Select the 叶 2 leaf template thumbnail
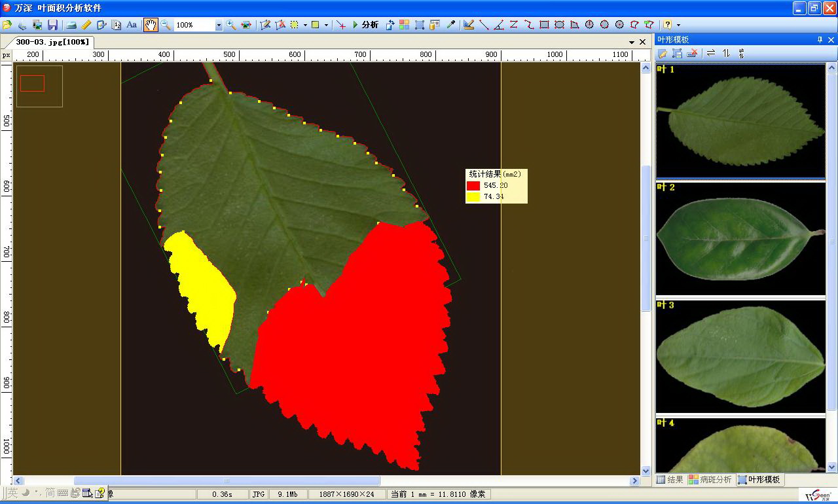Screen dimensions: 838x504 [x=740, y=238]
